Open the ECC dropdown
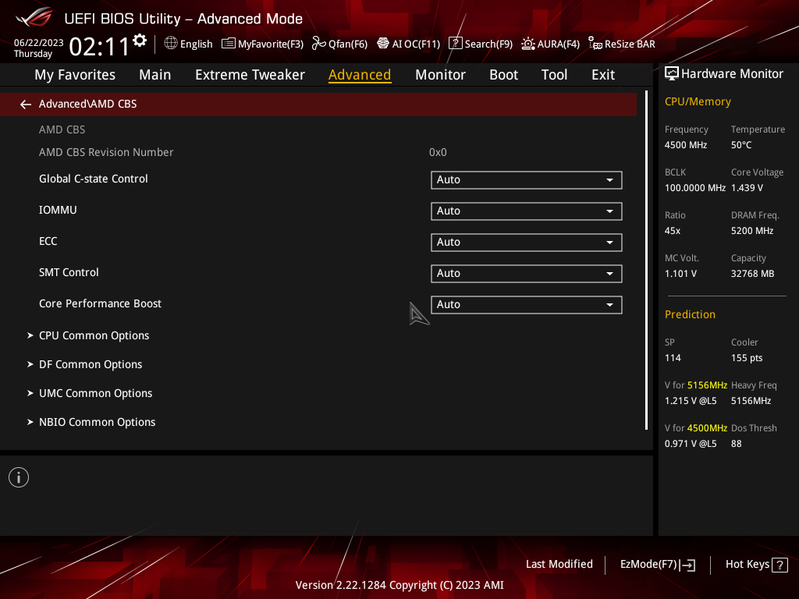Screen dimensions: 799x599 click(526, 242)
